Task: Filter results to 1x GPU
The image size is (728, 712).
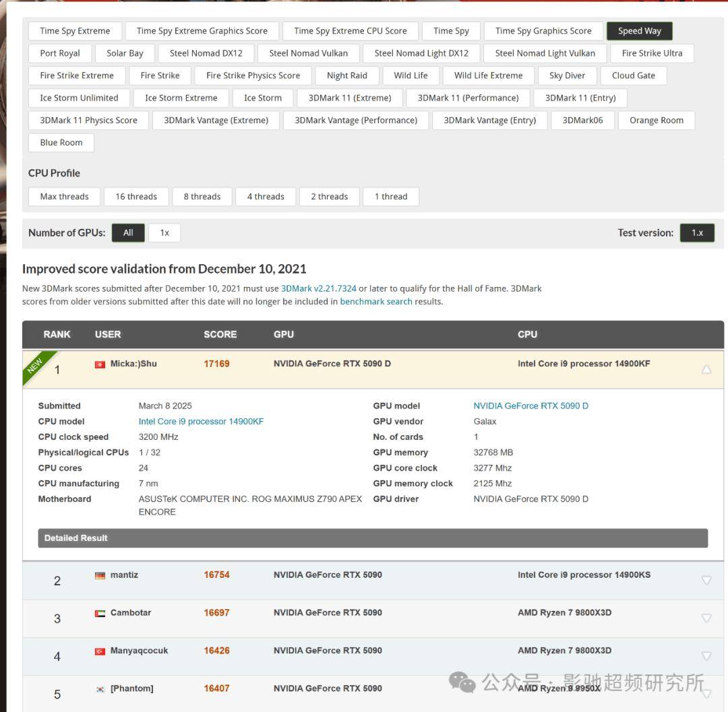Action: 164,233
